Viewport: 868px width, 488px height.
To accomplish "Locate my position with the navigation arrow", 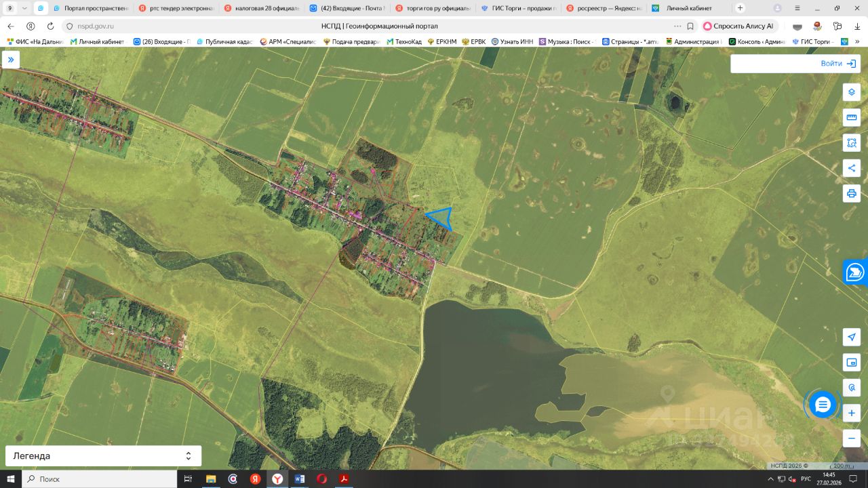I will (x=852, y=338).
